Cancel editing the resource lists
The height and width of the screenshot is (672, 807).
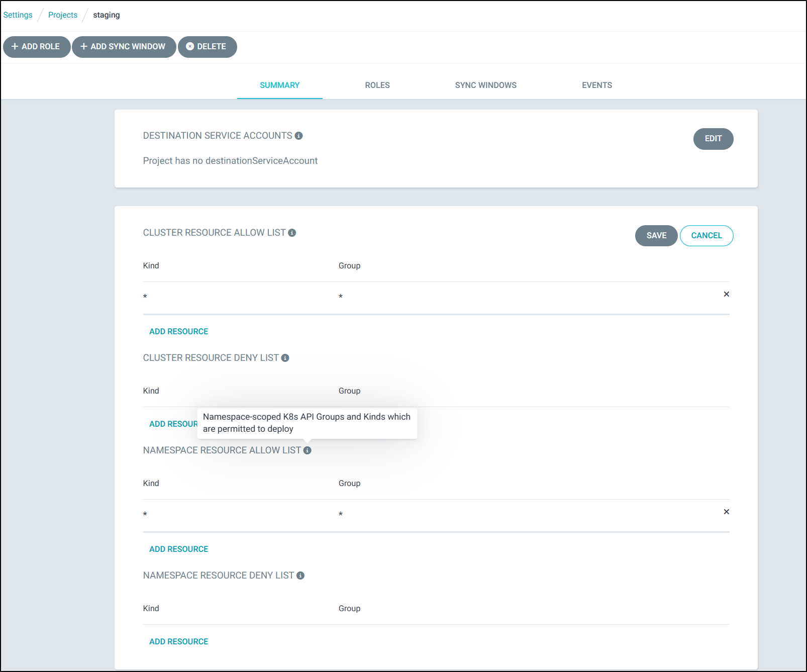706,236
